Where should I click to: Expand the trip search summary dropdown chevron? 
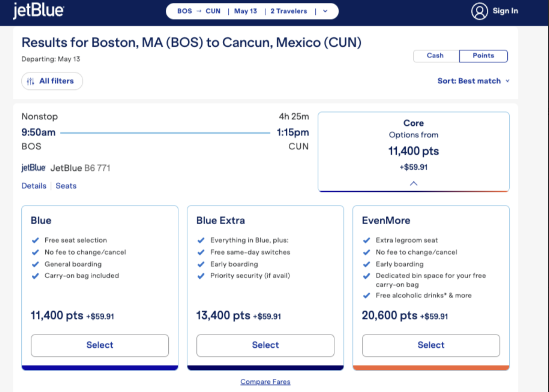(x=325, y=11)
